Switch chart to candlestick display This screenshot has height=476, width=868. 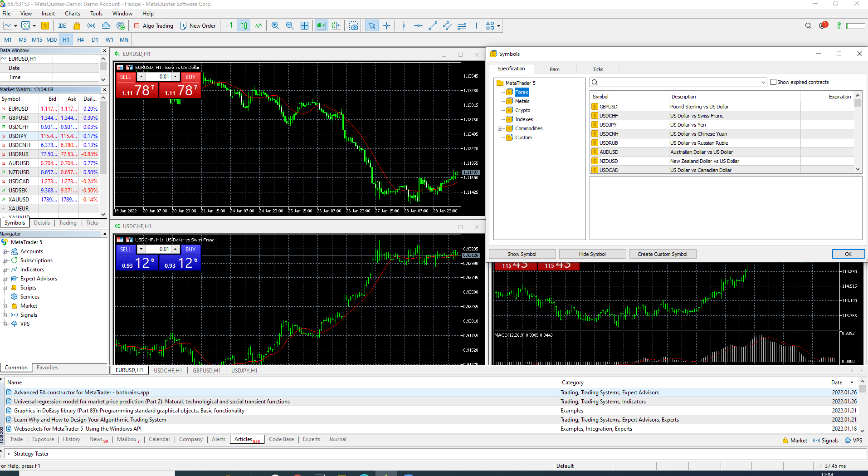(x=244, y=26)
